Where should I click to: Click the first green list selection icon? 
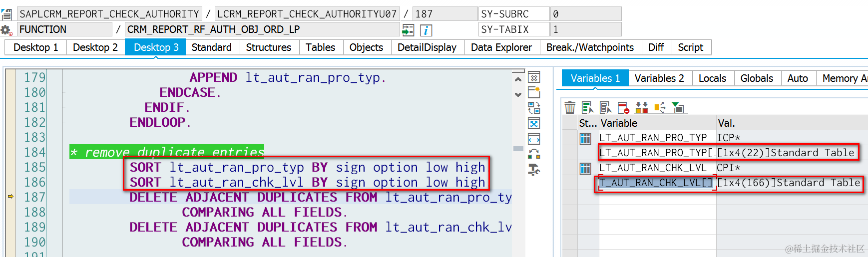(x=588, y=107)
